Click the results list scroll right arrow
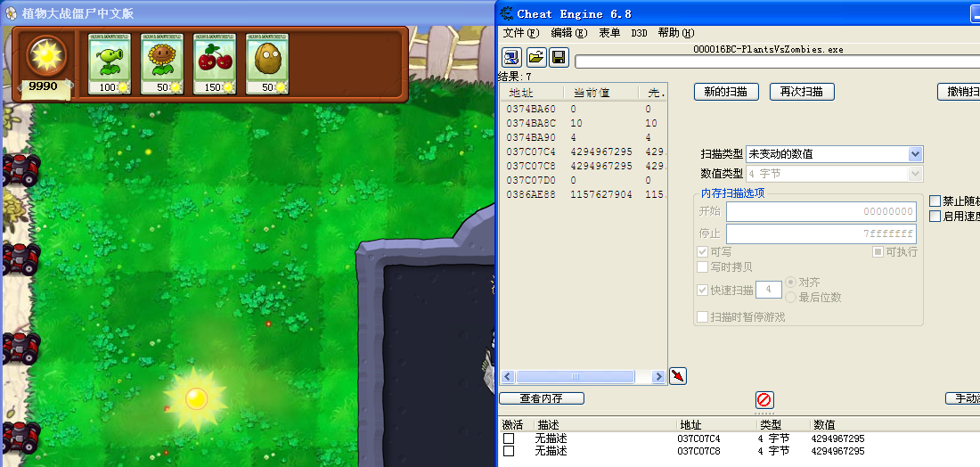Screen dimensions: 980x467 pos(658,376)
